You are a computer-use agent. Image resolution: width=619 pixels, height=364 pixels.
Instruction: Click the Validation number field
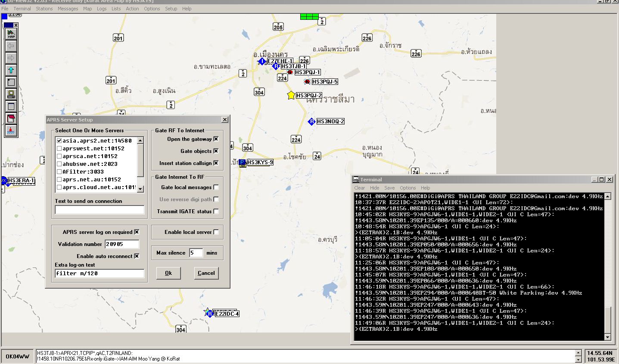click(x=121, y=244)
